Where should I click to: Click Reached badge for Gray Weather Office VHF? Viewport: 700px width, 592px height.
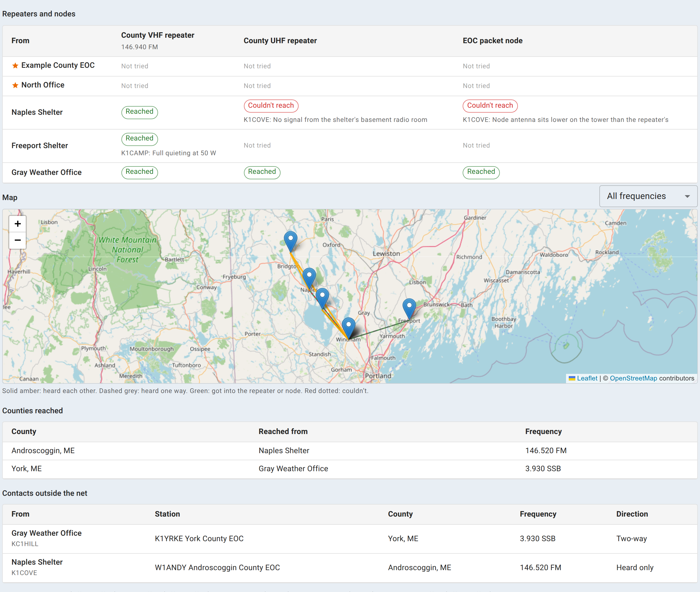139,172
